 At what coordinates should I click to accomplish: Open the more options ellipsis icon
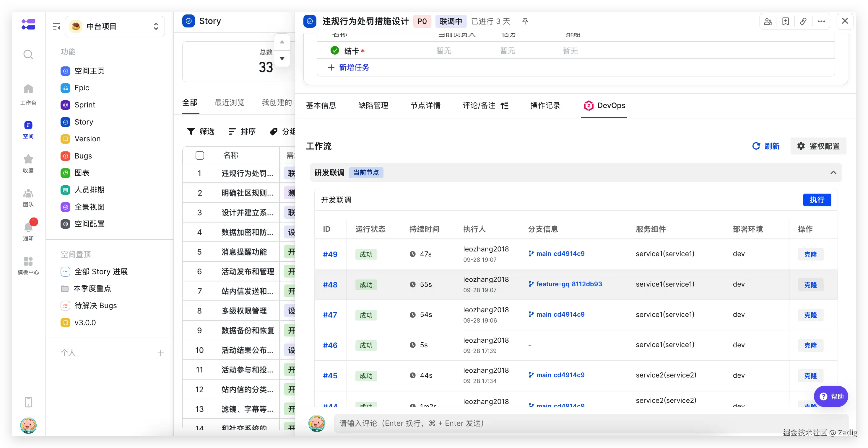[821, 22]
